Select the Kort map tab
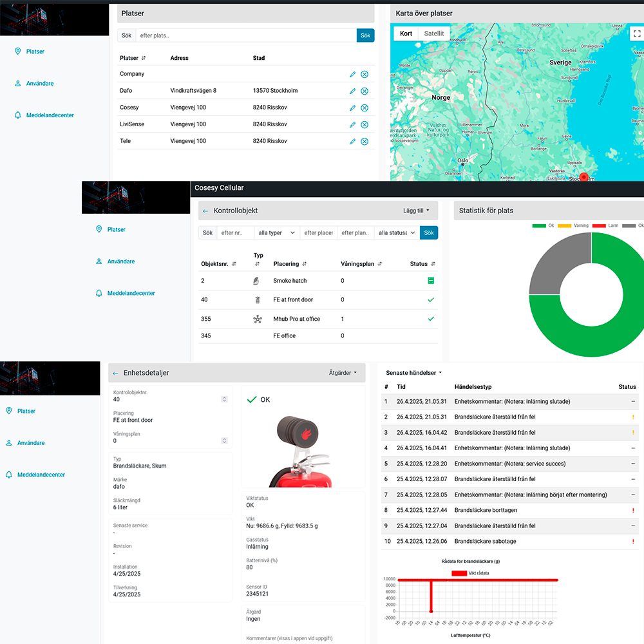This screenshot has width=644, height=644. 404,33
